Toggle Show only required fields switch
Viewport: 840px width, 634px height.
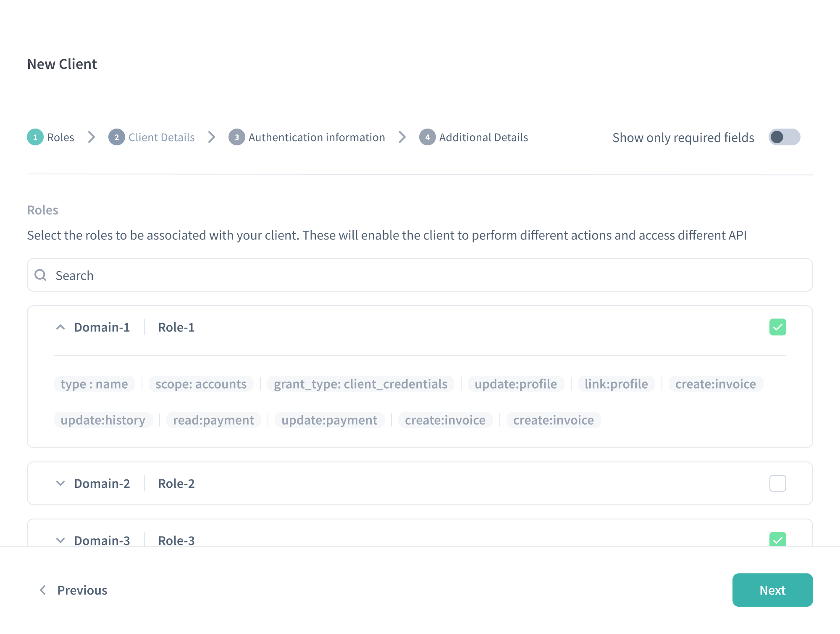click(785, 137)
